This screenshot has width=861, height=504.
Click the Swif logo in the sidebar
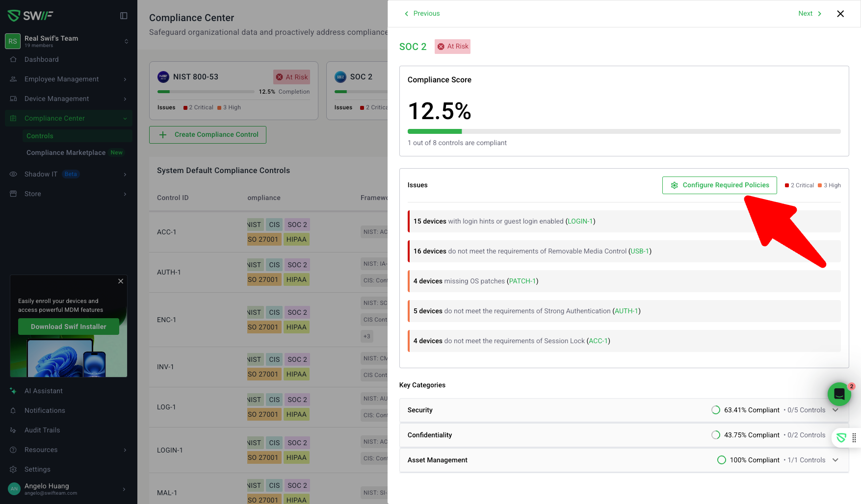[x=30, y=16]
